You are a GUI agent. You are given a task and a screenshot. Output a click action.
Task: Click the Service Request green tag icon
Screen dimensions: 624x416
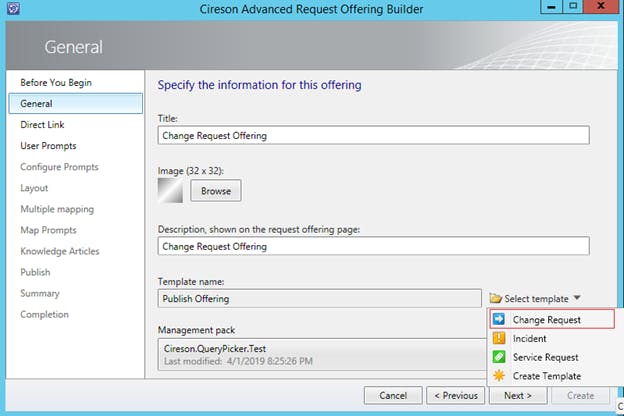tap(499, 357)
